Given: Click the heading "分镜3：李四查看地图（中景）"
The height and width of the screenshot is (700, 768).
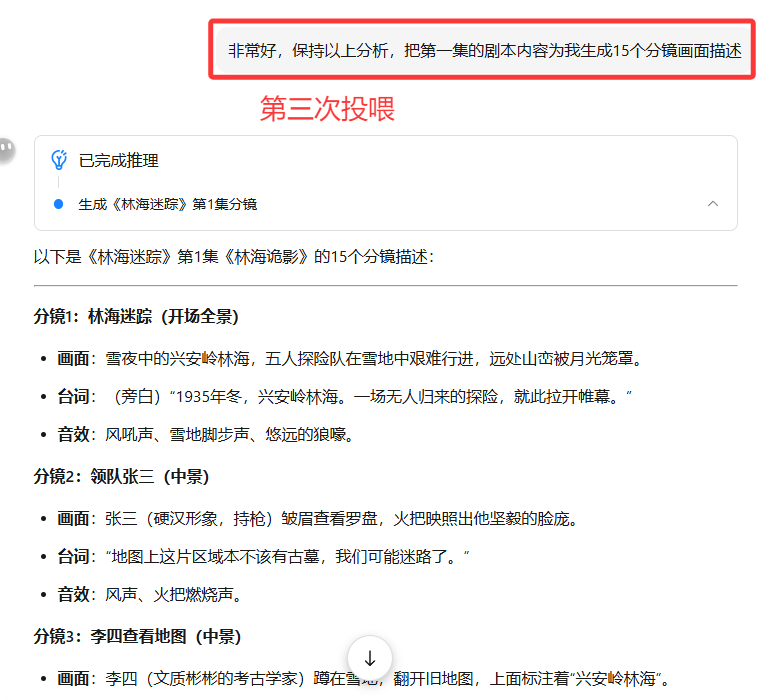Looking at the screenshot, I should pyautogui.click(x=137, y=636).
